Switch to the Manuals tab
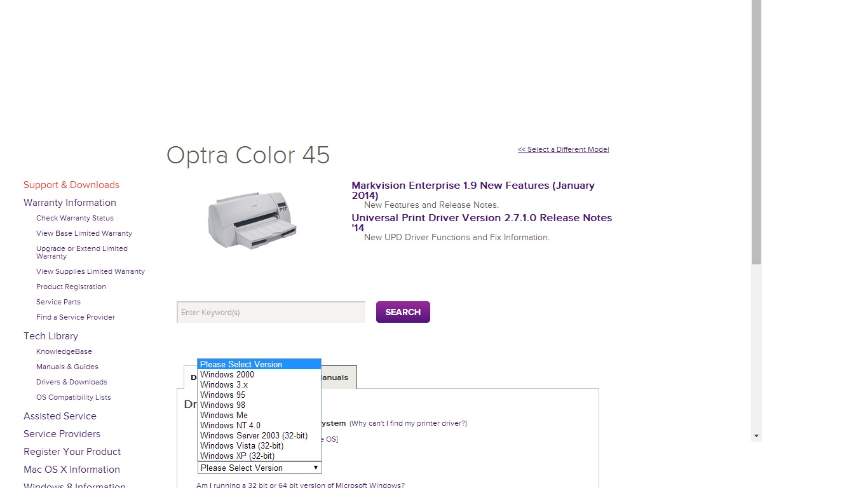This screenshot has width=868, height=488. coord(339,377)
